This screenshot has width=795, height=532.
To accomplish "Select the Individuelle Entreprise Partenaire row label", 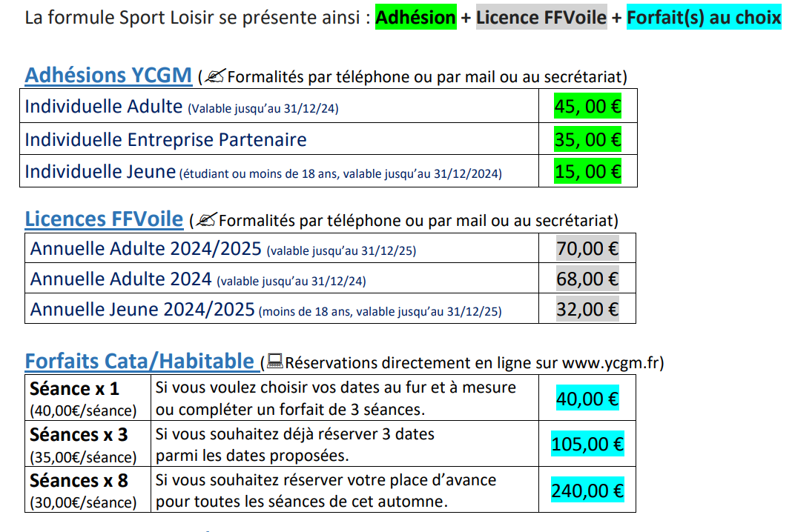I will click(x=166, y=139).
